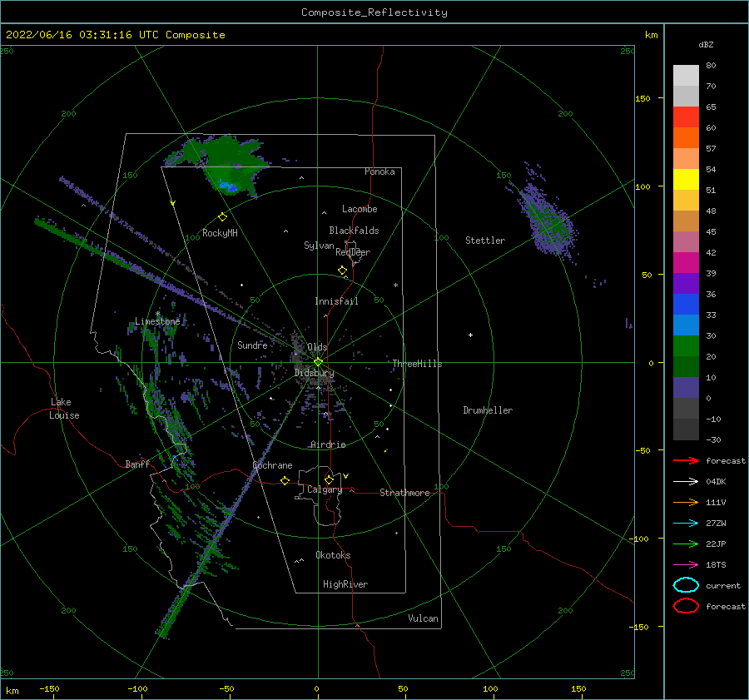The width and height of the screenshot is (749, 700).
Task: Click the Ponoka city label
Action: (x=379, y=171)
